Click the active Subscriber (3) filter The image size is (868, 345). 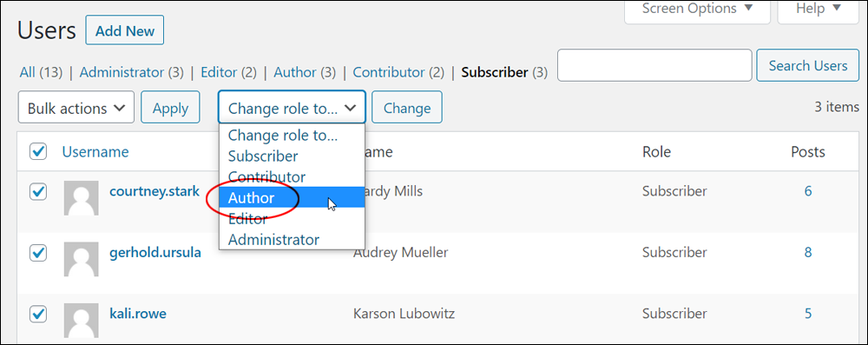coord(504,72)
